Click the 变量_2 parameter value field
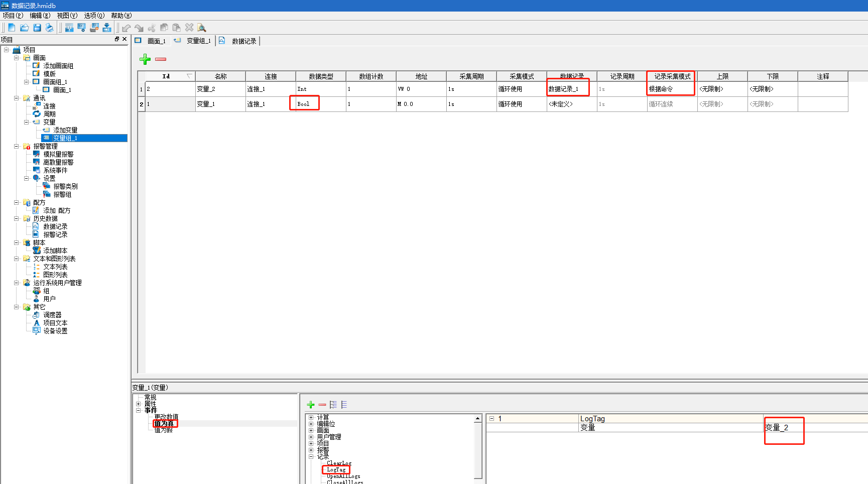Viewport: 868px width, 484px height. (x=815, y=427)
